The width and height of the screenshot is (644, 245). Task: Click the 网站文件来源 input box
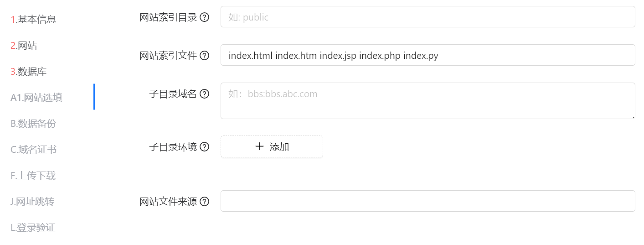(x=428, y=201)
